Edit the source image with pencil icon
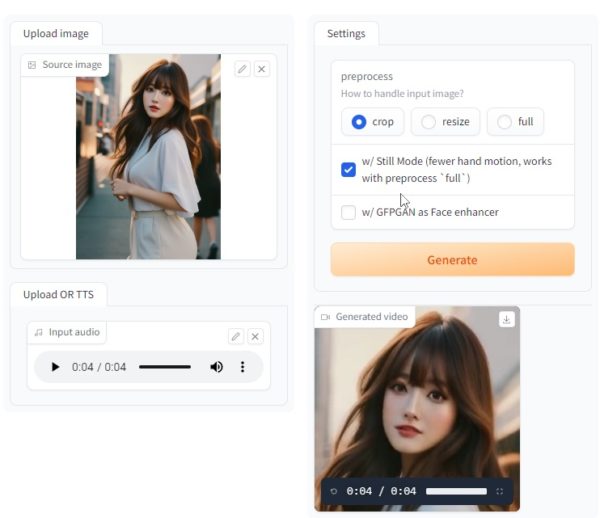This screenshot has height=518, width=600. pos(242,69)
